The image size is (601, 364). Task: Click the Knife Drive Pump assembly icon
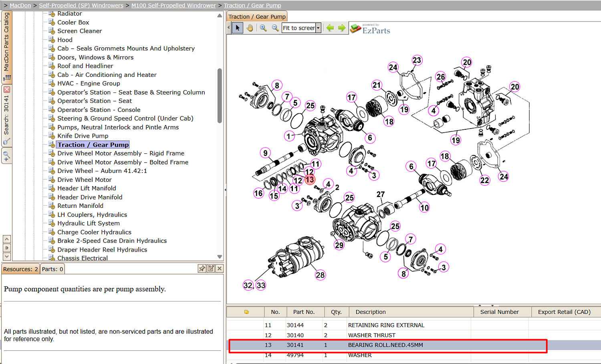point(52,136)
